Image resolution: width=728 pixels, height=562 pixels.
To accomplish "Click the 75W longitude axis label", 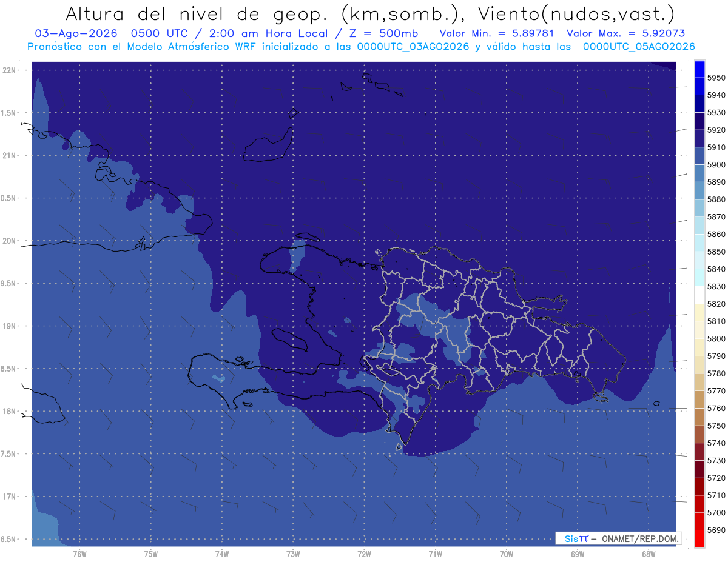I will click(151, 554).
